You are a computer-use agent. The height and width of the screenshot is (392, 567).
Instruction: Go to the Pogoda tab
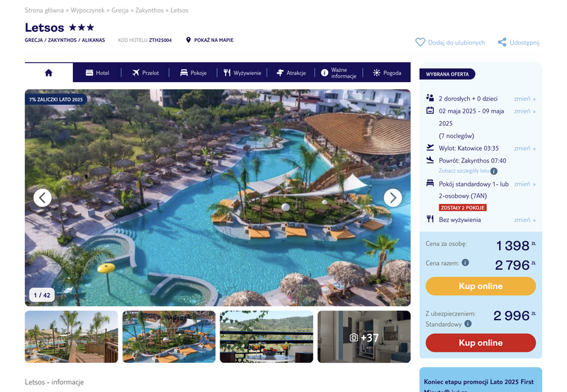click(x=387, y=73)
